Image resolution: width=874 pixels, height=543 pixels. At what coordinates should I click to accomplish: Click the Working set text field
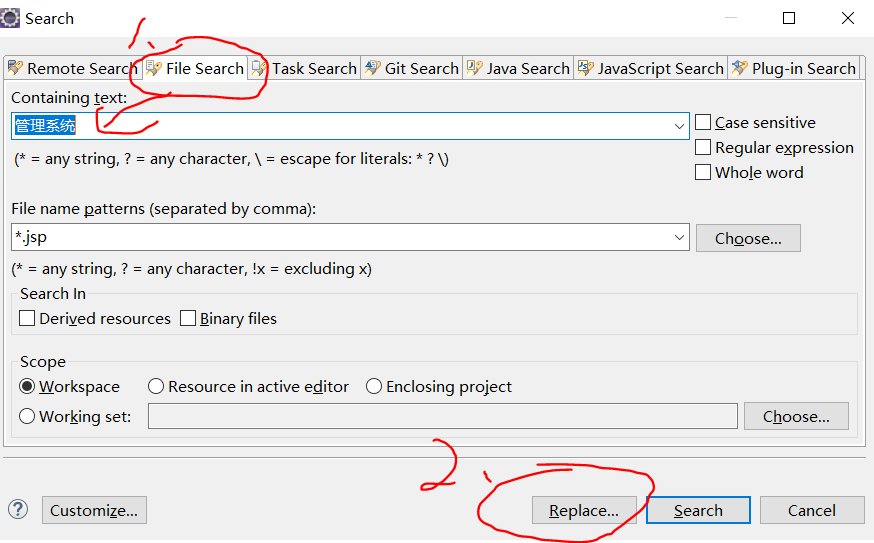442,416
